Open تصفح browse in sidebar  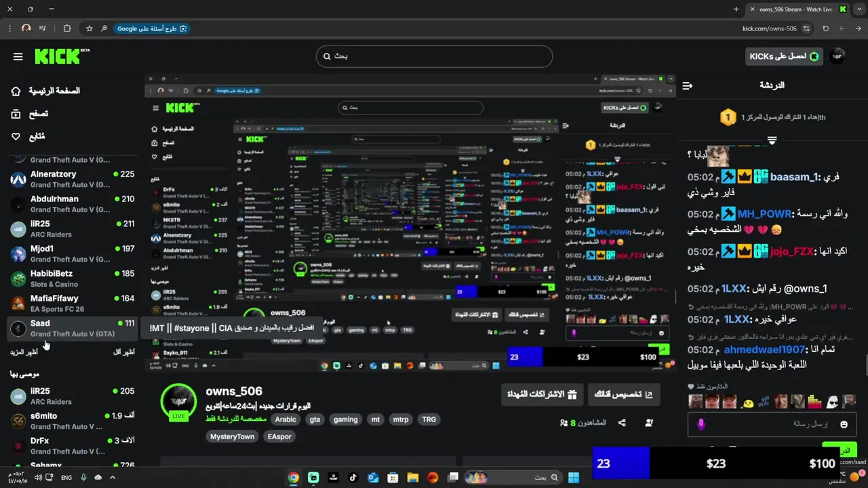coord(30,114)
